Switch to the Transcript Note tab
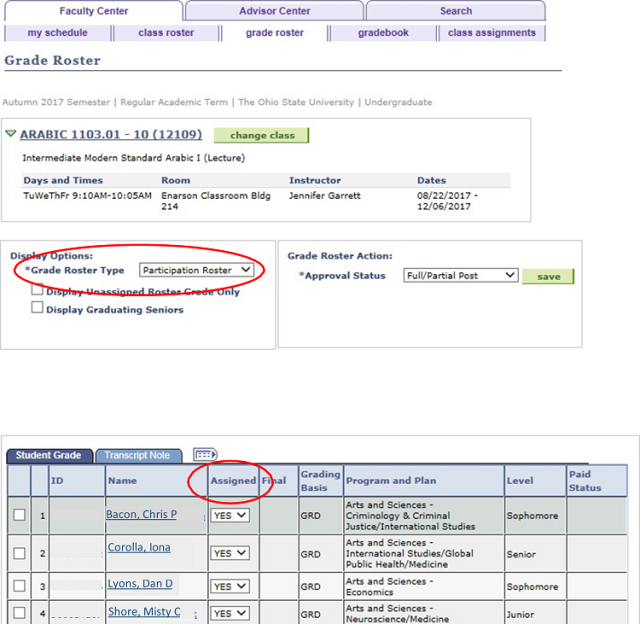Image resolution: width=640 pixels, height=624 pixels. tap(138, 455)
